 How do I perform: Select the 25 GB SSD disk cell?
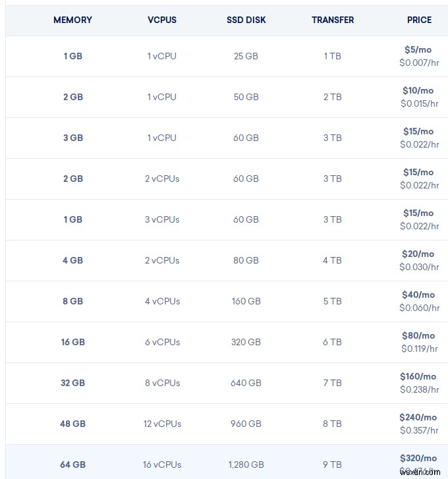coord(246,56)
